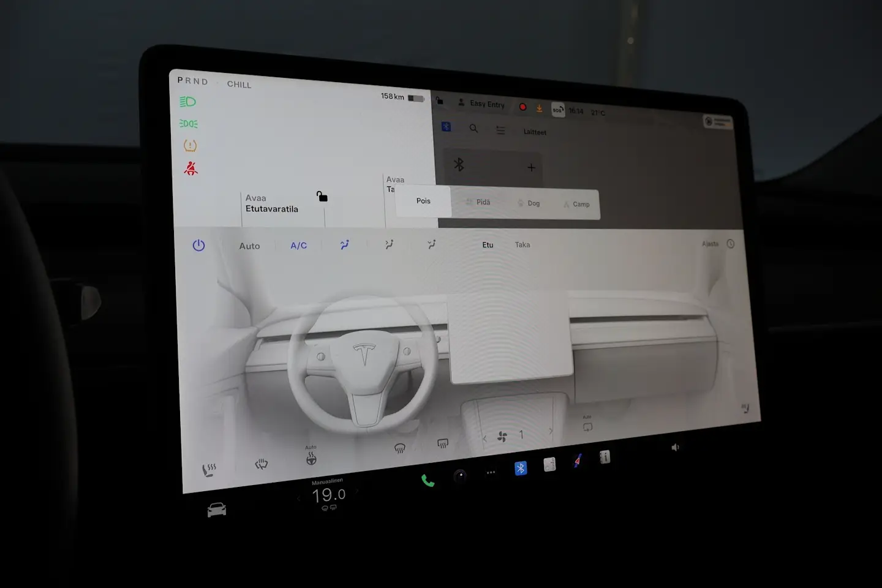The width and height of the screenshot is (882, 588).
Task: Open the Ajasta climate schedule
Action: (710, 244)
